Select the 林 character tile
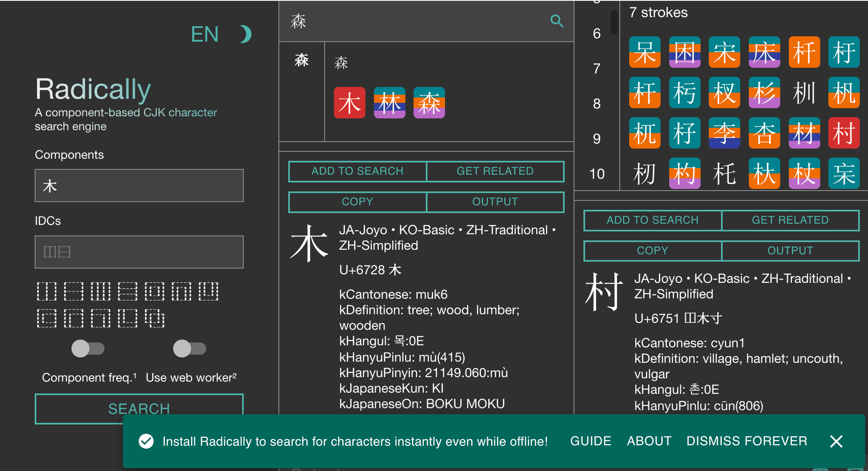The image size is (868, 471). pyautogui.click(x=389, y=103)
